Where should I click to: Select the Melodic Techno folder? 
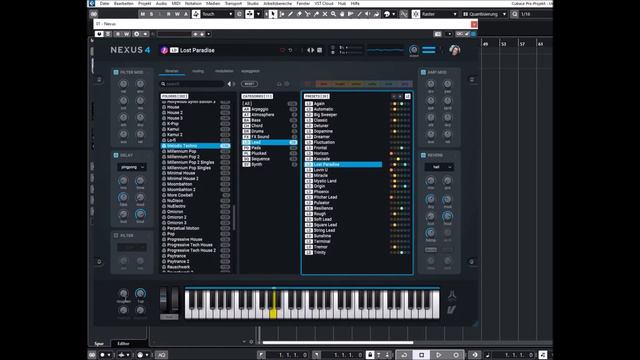click(196, 146)
